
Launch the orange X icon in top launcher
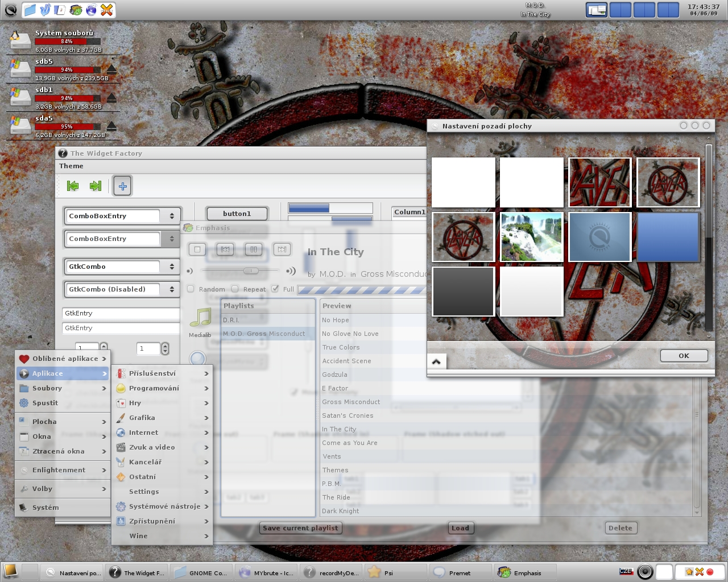106,10
